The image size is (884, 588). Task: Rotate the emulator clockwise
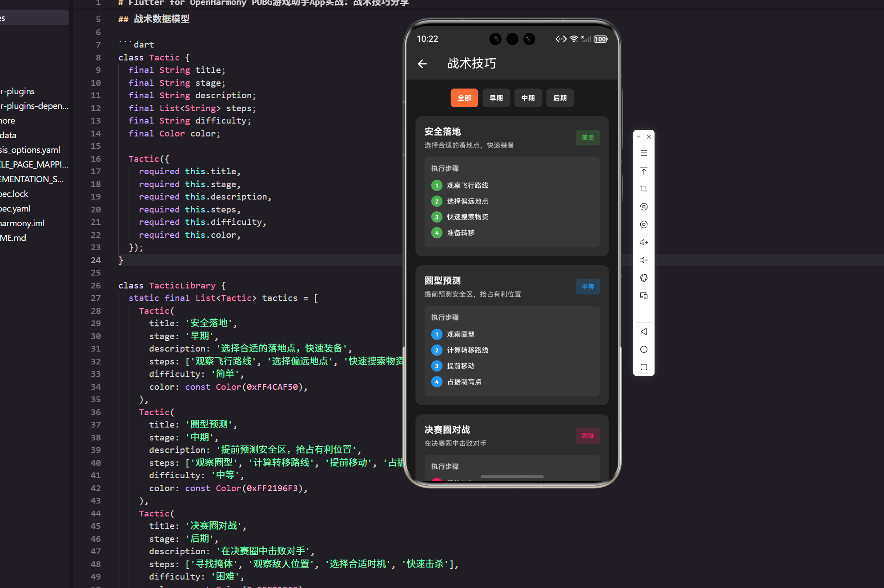click(x=643, y=224)
